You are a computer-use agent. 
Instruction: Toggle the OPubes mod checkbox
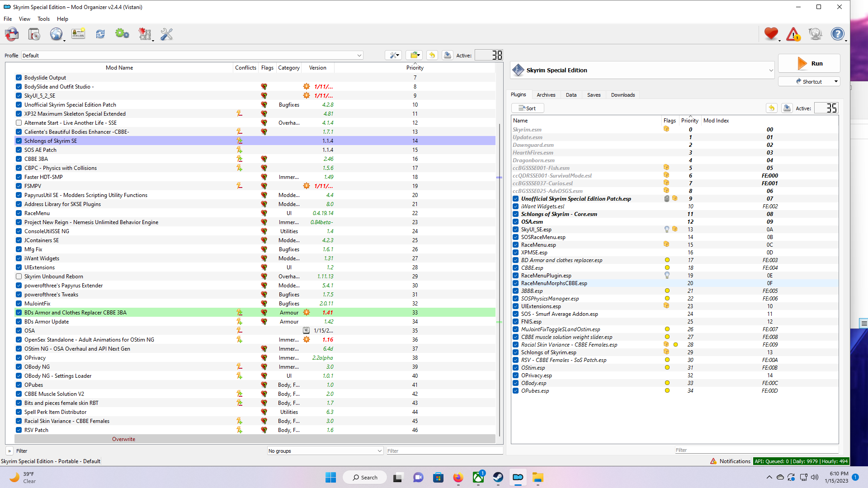tap(19, 385)
